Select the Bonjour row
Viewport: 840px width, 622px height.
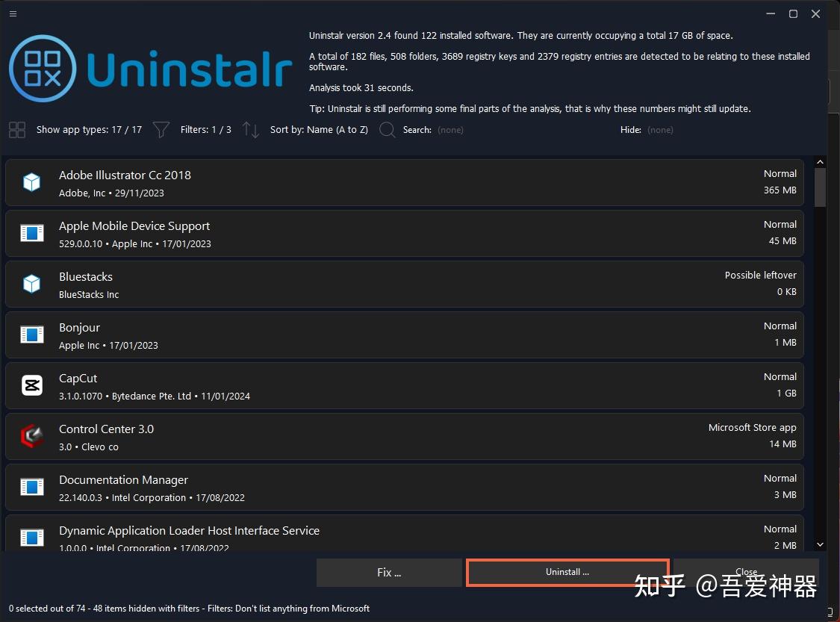[x=405, y=335]
